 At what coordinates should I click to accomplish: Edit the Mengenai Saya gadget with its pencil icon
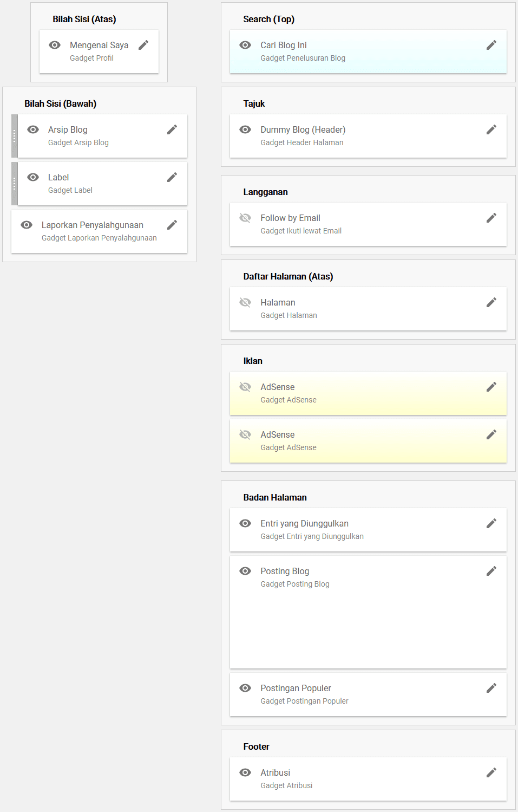pyautogui.click(x=143, y=45)
